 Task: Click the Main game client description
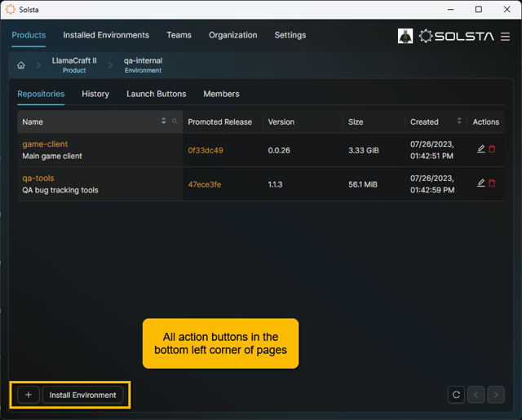(x=52, y=156)
